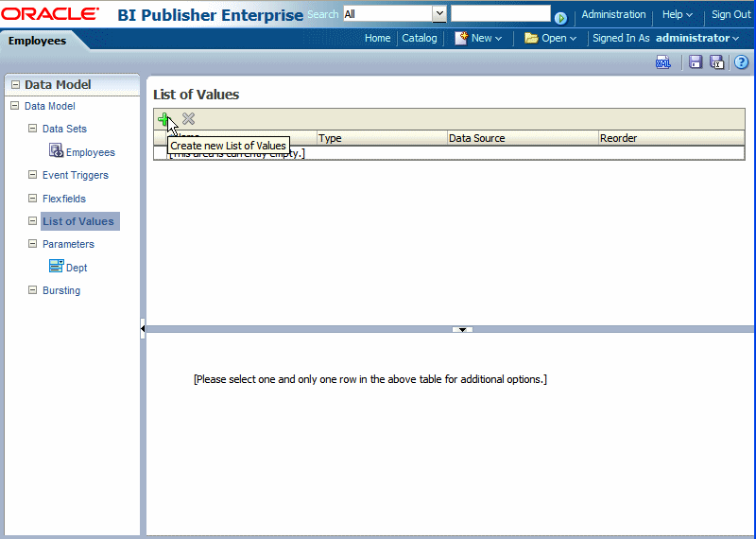Click the New document star icon

(x=461, y=38)
